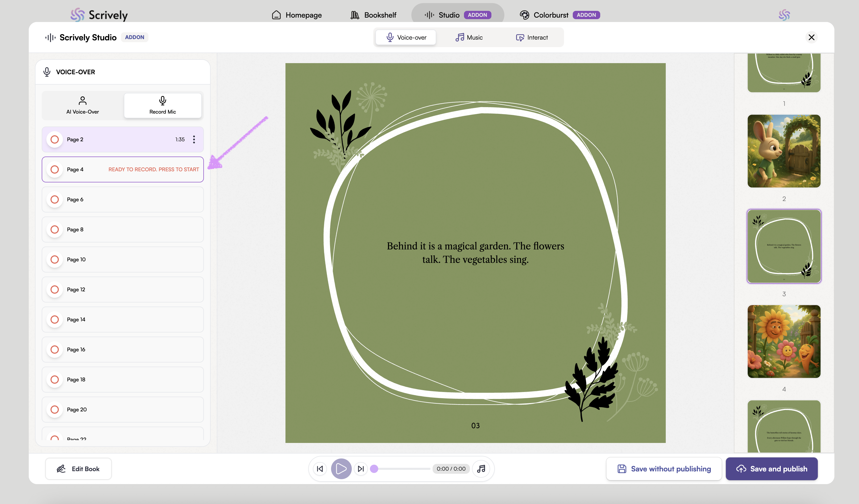Start recording Page 4 with record circle

[x=55, y=169]
